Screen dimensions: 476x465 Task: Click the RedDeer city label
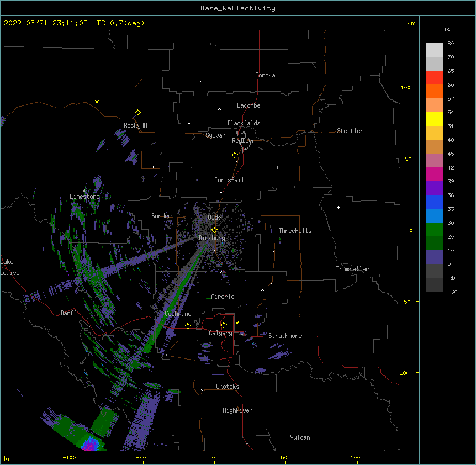coord(243,141)
